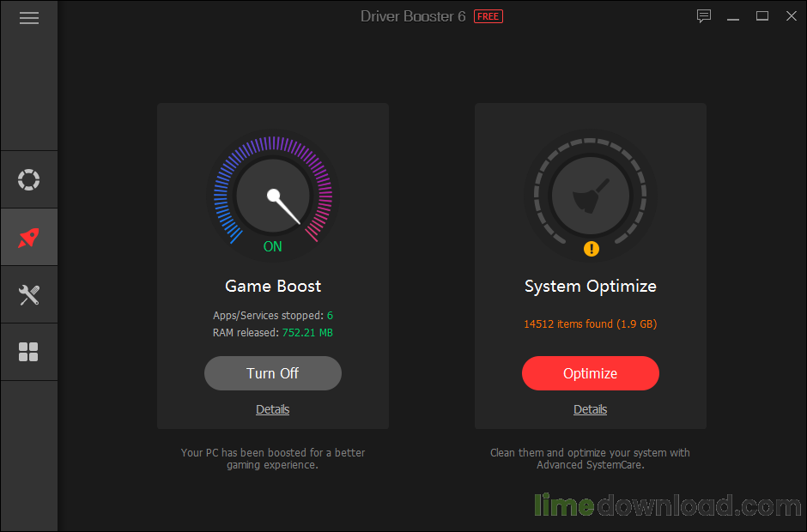
Task: Click the RAM released 752.21 MB stat
Action: coord(272,332)
